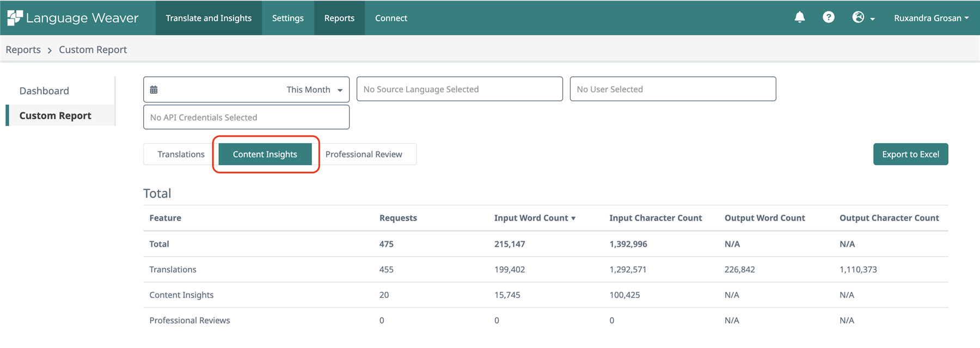Expand the This Month date range dropdown
This screenshot has width=980, height=348.
pos(315,89)
